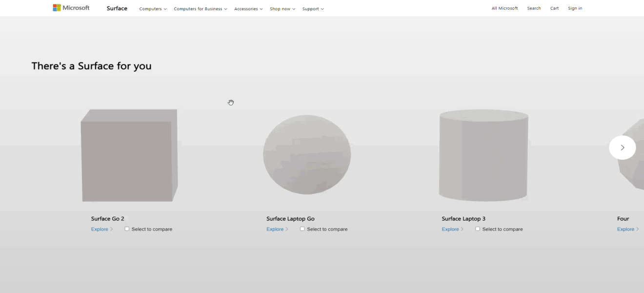Image resolution: width=644 pixels, height=293 pixels.
Task: Go to the next carousel slide arrow
Action: pyautogui.click(x=623, y=147)
